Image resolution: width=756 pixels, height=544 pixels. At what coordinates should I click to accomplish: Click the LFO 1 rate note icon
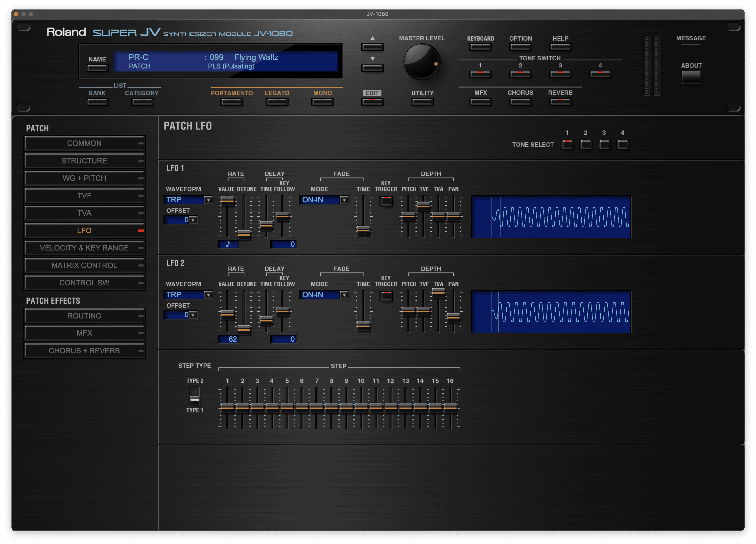click(228, 245)
